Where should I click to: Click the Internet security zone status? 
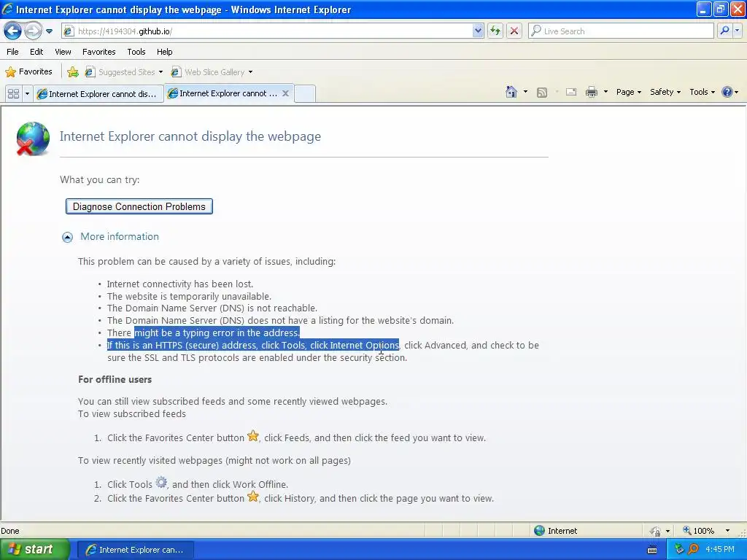[x=556, y=531]
